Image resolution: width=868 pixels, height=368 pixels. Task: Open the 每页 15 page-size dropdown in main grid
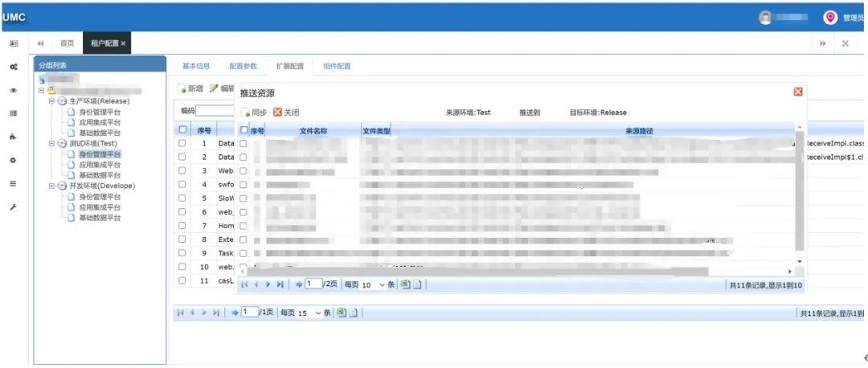[309, 313]
